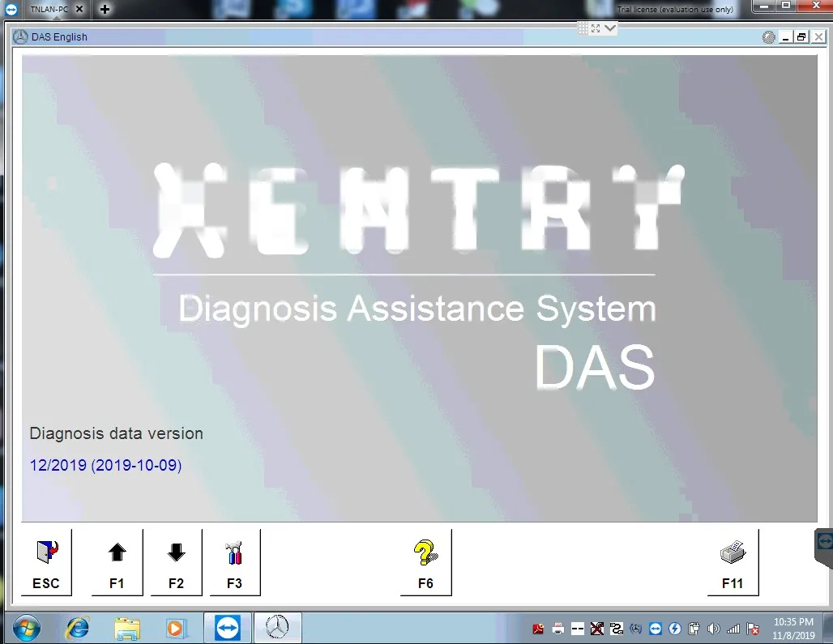This screenshot has width=833, height=644.
Task: Click gear icon in DAS title bar
Action: 768,37
